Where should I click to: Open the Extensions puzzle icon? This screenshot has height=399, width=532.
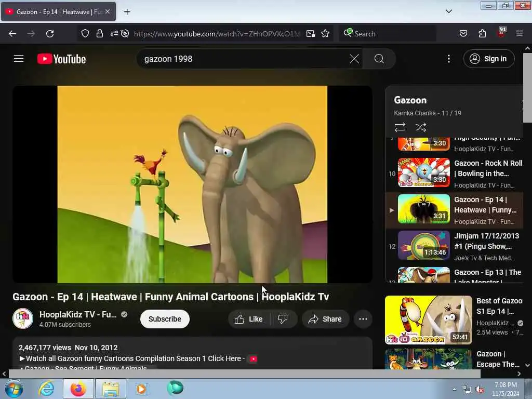482,34
